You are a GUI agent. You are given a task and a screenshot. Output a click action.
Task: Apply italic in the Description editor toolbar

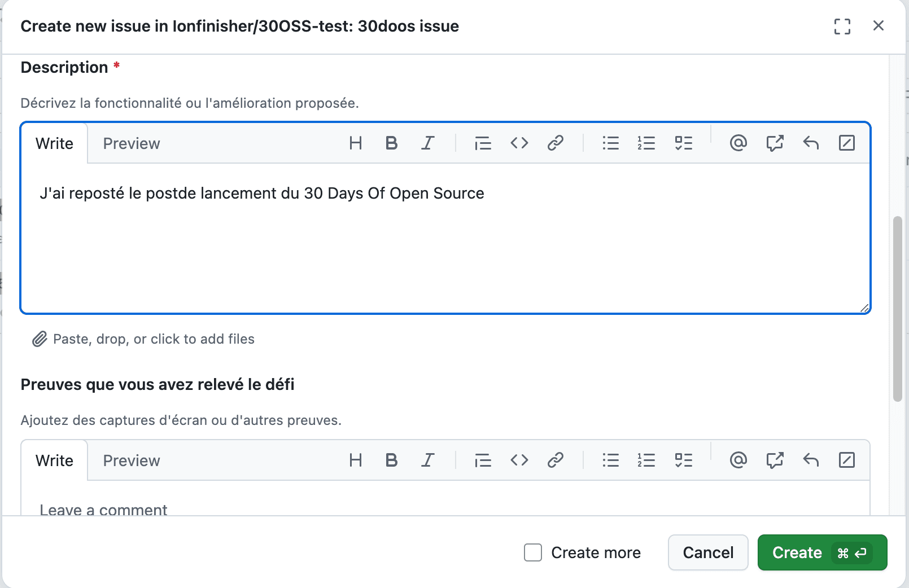pos(428,143)
